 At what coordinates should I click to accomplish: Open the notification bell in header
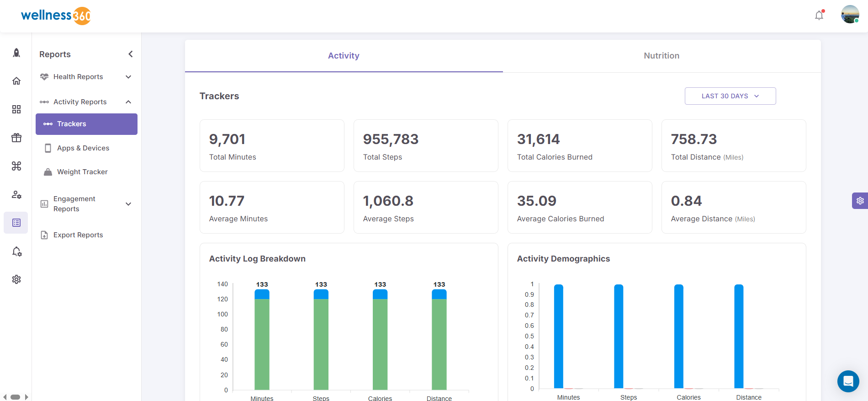pyautogui.click(x=819, y=15)
